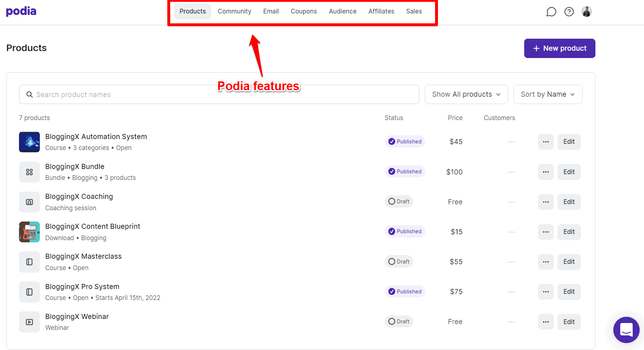Open the BloggingX Masterclass title link

83,256
